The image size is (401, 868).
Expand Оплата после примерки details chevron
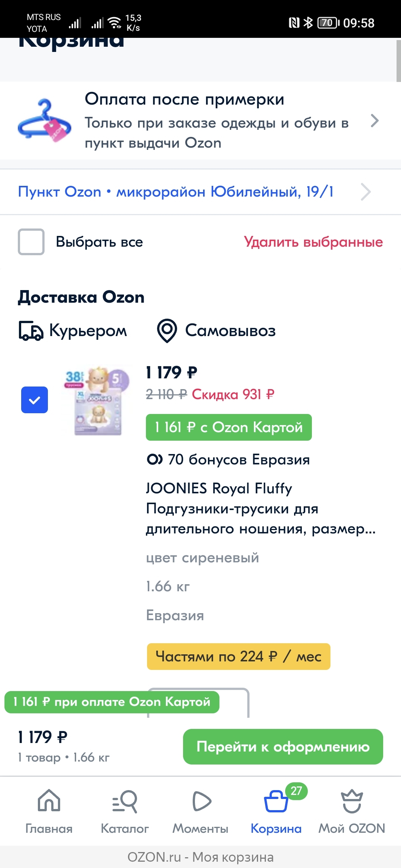click(x=375, y=121)
